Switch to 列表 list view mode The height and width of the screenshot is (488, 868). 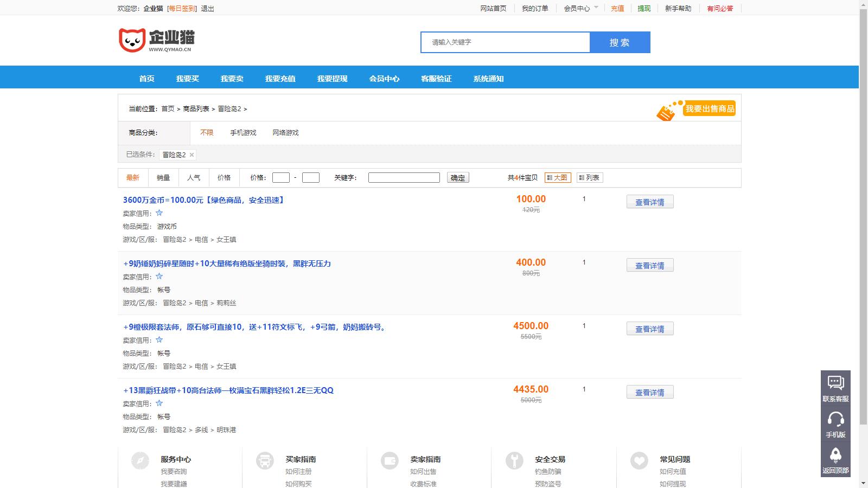590,177
